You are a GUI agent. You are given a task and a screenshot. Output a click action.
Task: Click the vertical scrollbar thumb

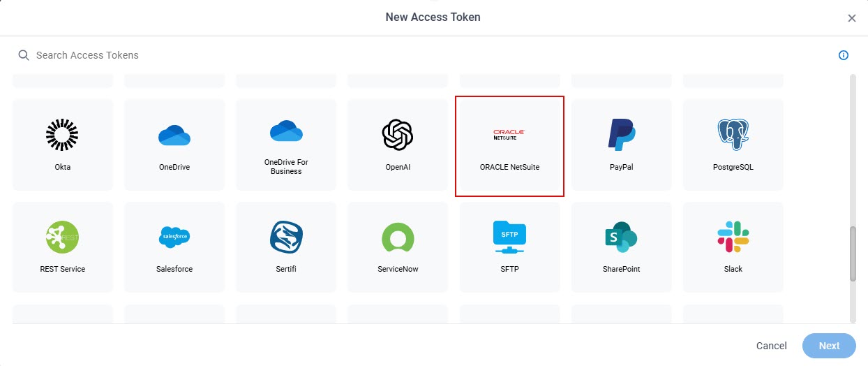click(x=853, y=254)
